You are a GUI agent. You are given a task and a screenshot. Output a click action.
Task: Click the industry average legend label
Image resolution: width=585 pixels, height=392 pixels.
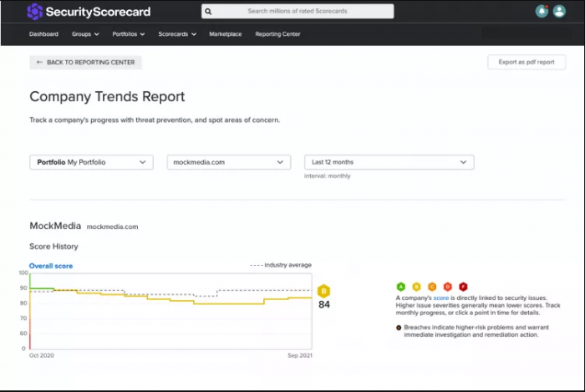click(287, 265)
